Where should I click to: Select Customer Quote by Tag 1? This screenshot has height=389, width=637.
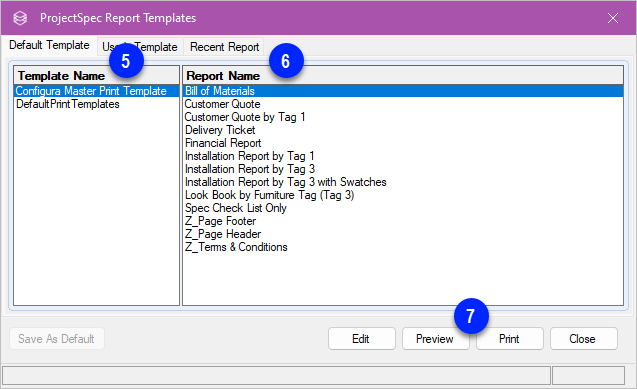coord(403,117)
